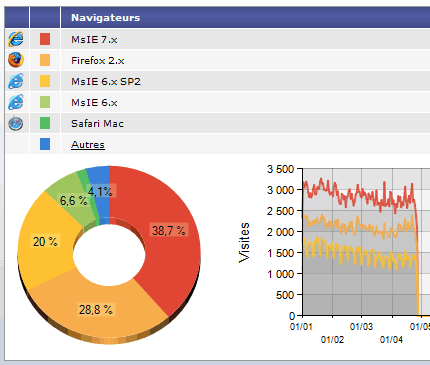Click the MsIE 6.x row label

[x=94, y=103]
